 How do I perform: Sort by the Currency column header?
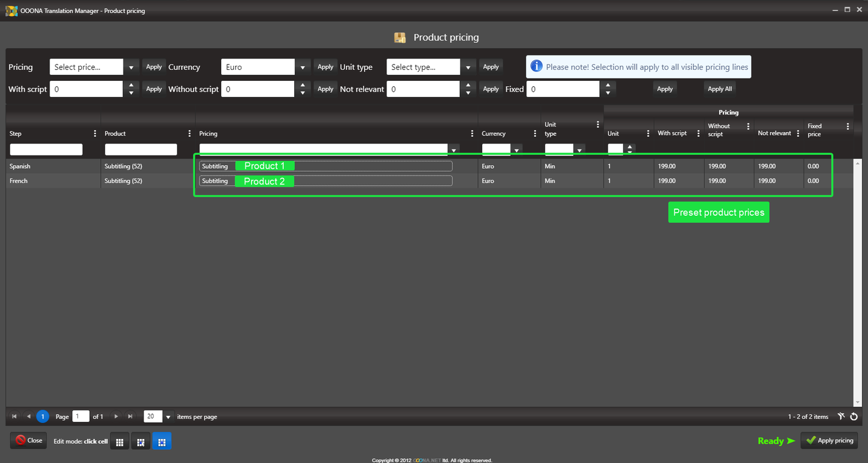click(494, 134)
